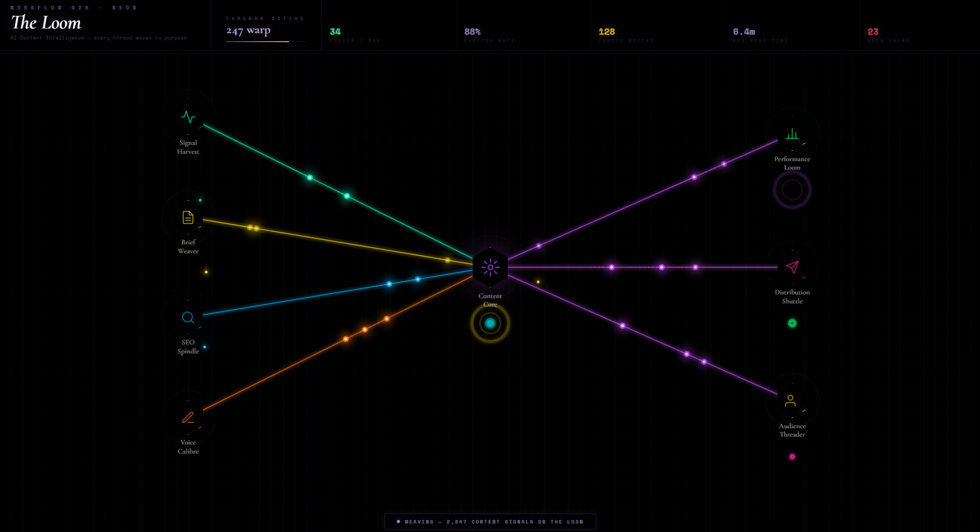Image resolution: width=980 pixels, height=532 pixels.
Task: Select the Distribution Shuttle send icon
Action: (x=792, y=267)
